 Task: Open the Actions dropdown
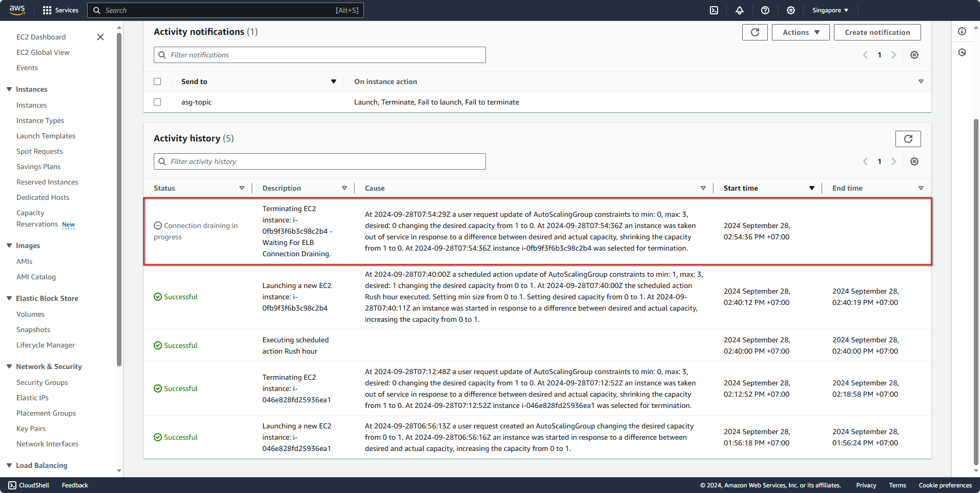click(800, 32)
